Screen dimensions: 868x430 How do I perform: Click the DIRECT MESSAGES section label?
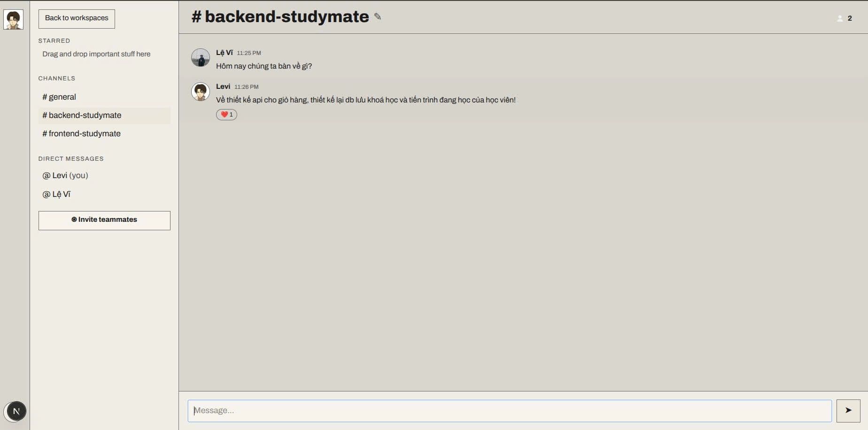click(71, 159)
